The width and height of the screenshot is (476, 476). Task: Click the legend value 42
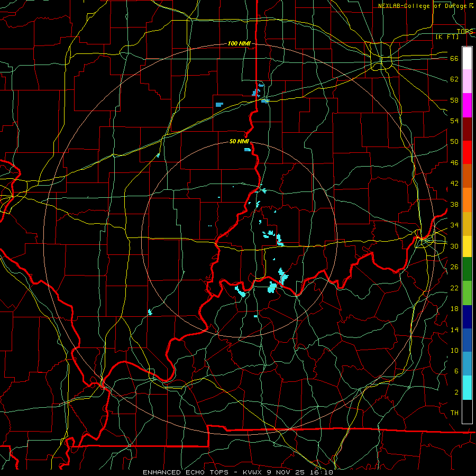click(x=454, y=184)
